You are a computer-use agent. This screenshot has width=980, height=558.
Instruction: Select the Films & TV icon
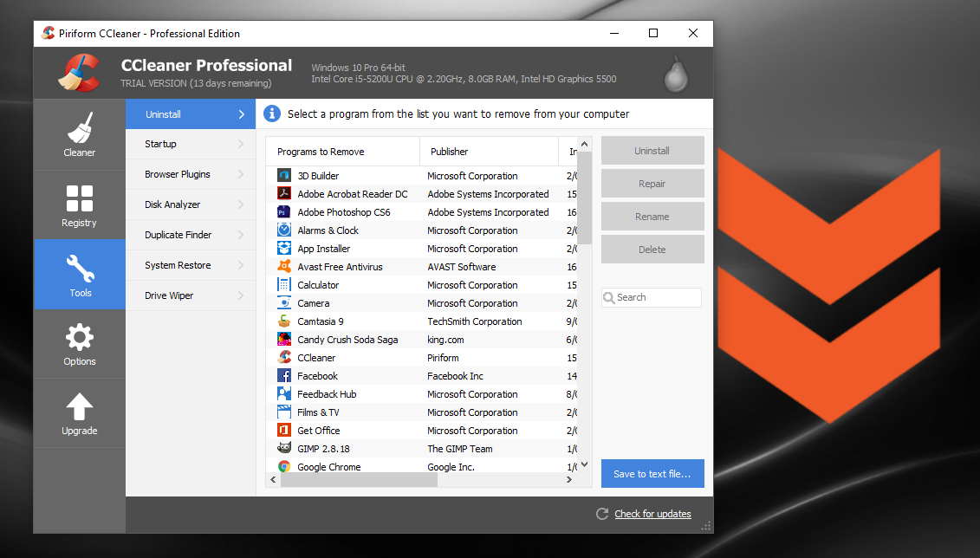[283, 412]
